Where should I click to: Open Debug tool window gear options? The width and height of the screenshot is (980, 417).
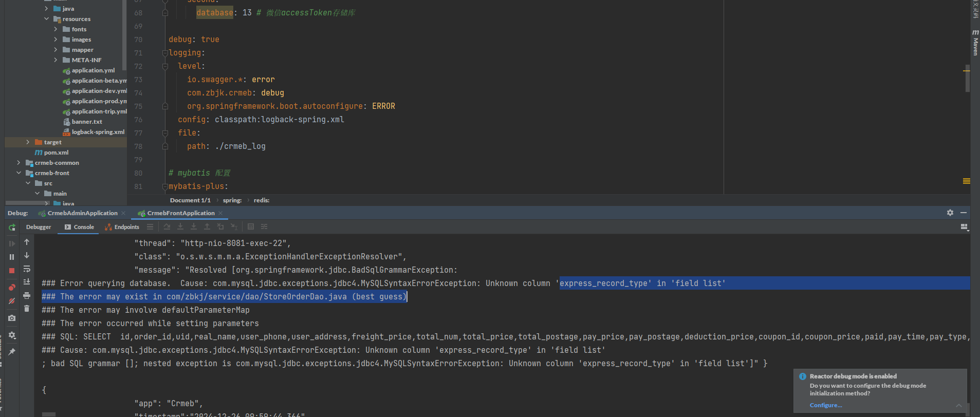click(x=950, y=213)
